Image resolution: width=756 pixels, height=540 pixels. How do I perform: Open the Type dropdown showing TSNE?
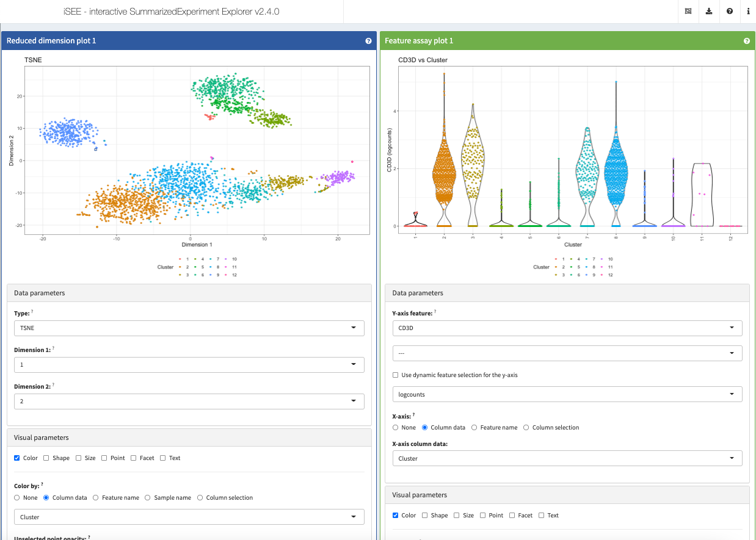(x=189, y=328)
